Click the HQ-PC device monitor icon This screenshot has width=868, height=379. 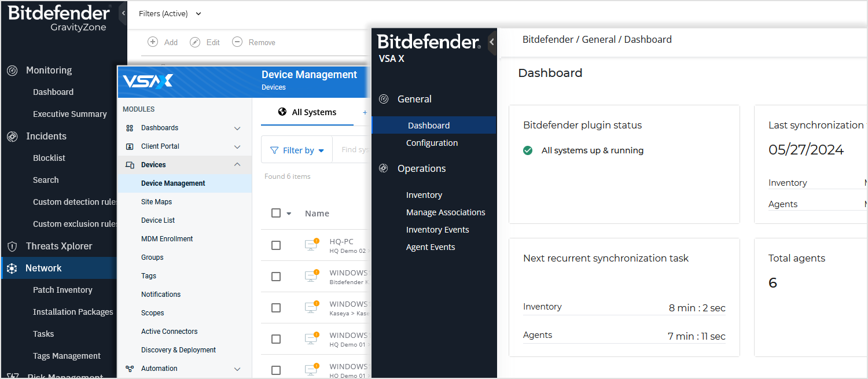(312, 245)
